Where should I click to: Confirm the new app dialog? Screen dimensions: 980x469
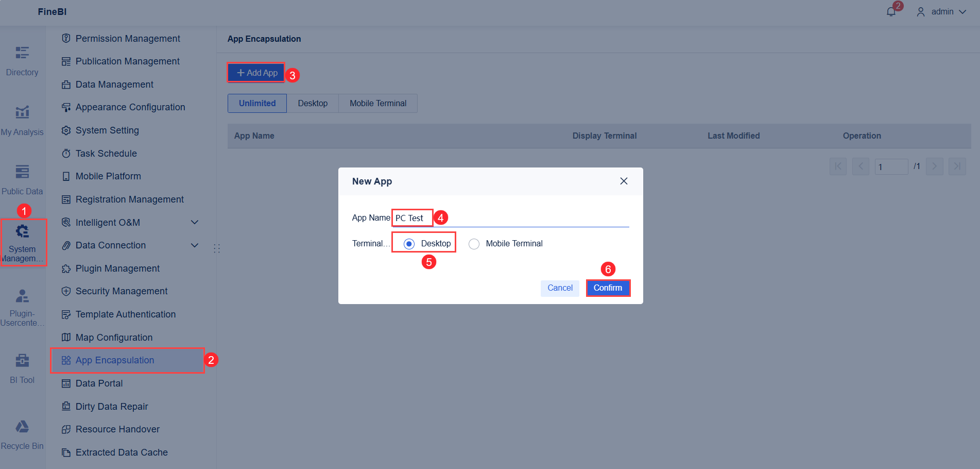(x=608, y=288)
